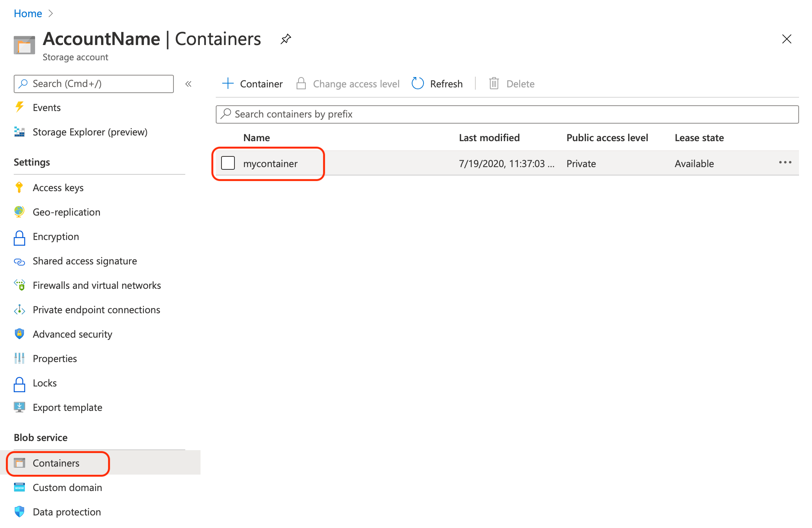Screen dimensions: 812x528
Task: Open Geo-replication settings
Action: 66,212
